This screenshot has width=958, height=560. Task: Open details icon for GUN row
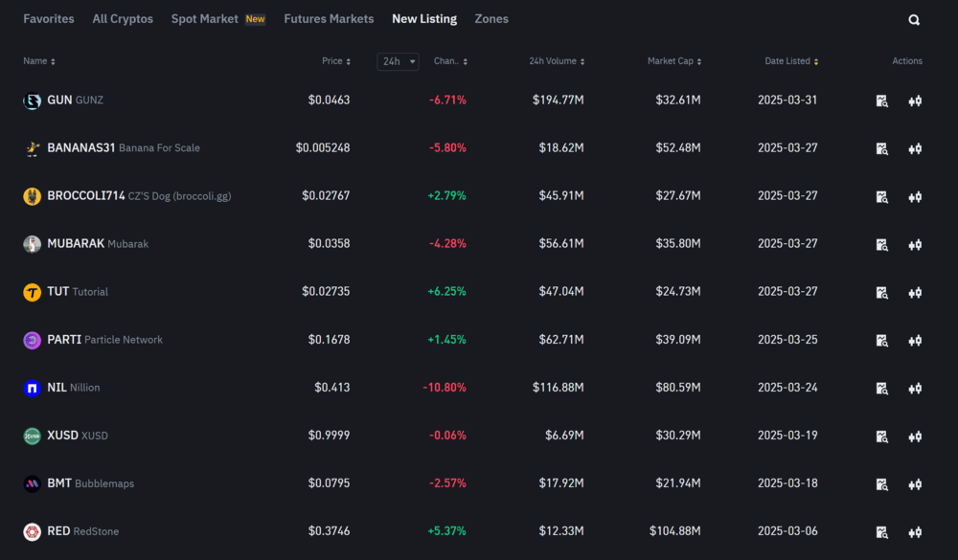(x=881, y=101)
